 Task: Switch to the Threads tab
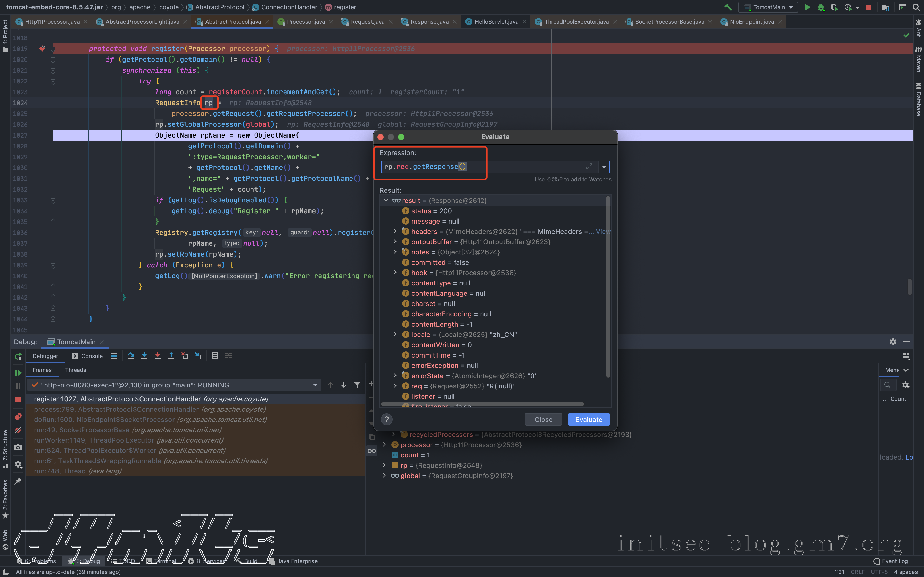pyautogui.click(x=75, y=370)
